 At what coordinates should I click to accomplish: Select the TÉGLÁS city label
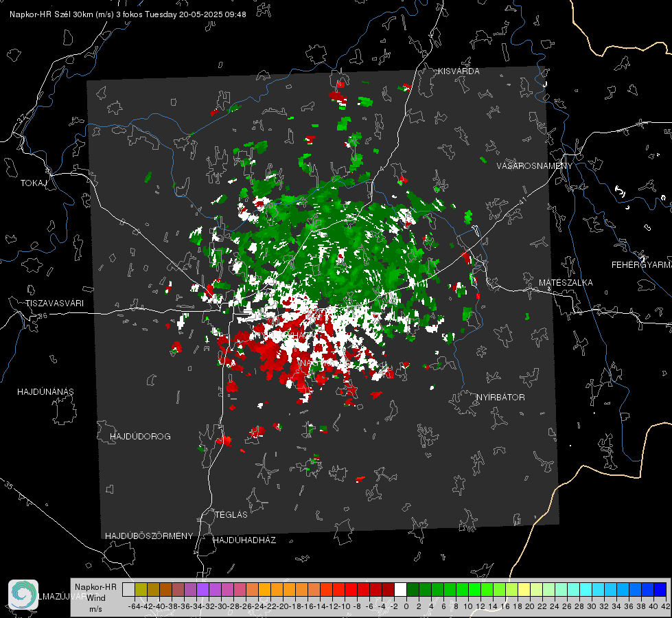point(231,514)
